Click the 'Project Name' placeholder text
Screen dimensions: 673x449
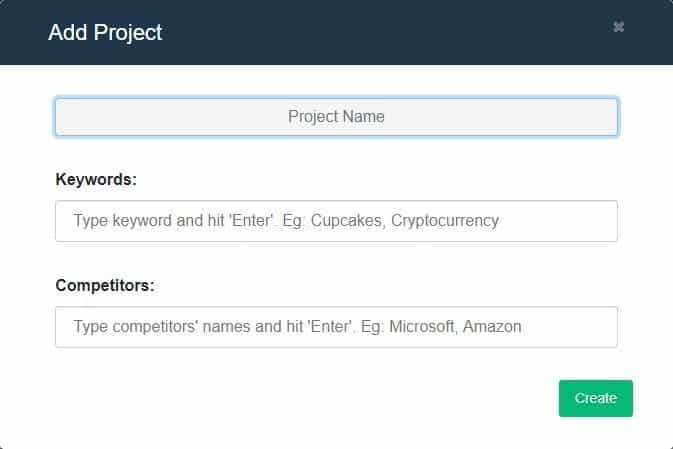click(x=336, y=117)
